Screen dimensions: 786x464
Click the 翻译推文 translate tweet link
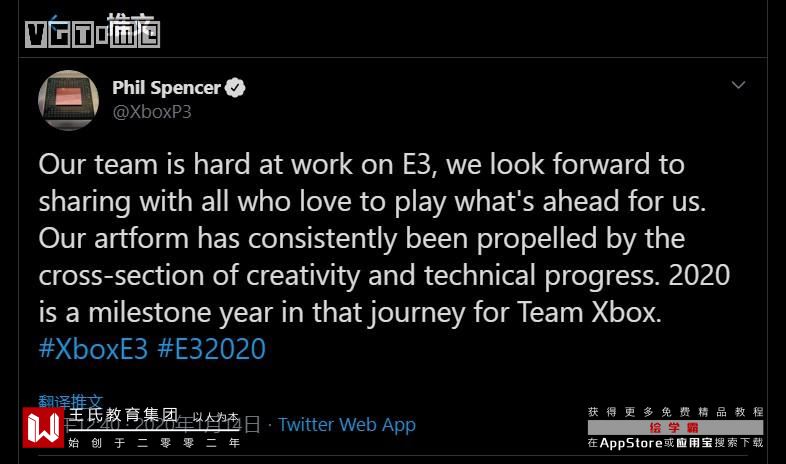pyautogui.click(x=70, y=401)
